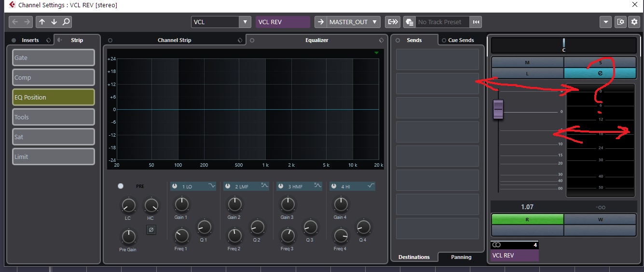Open the Equalizer tab

click(x=316, y=40)
